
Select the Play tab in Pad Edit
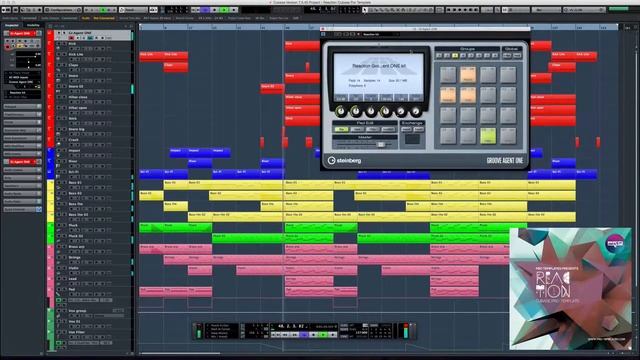342,129
